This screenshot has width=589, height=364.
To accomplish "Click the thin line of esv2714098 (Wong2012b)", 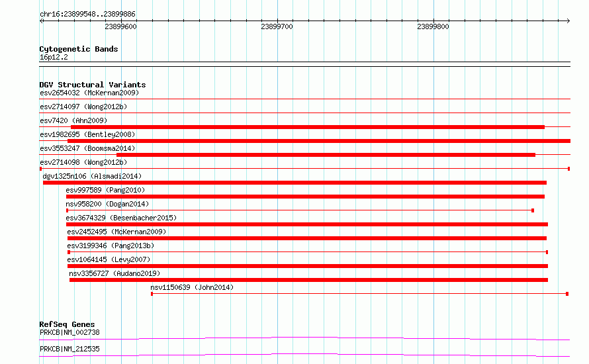I will [x=304, y=169].
